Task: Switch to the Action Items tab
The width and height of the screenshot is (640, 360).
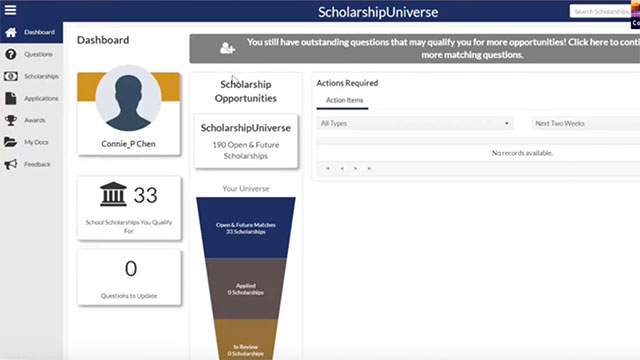Action: (344, 100)
